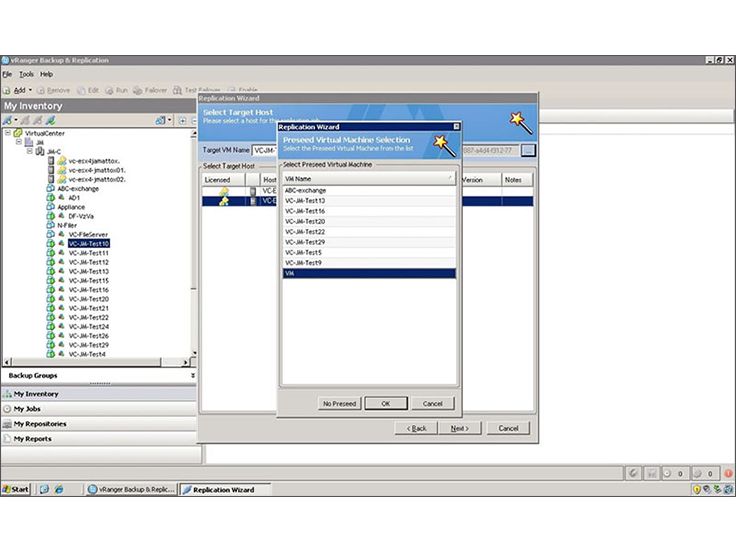Click the inventory horizontal scrollbar
736x552 pixels.
click(97, 362)
